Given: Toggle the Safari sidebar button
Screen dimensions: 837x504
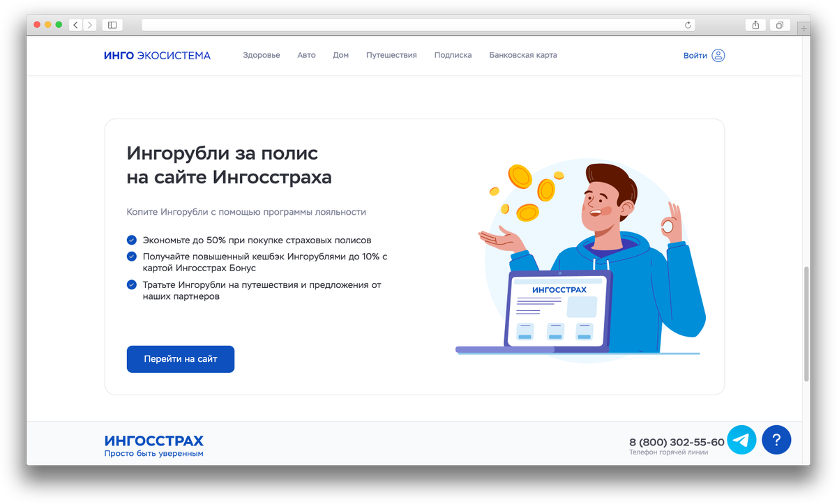Looking at the screenshot, I should [x=112, y=25].
